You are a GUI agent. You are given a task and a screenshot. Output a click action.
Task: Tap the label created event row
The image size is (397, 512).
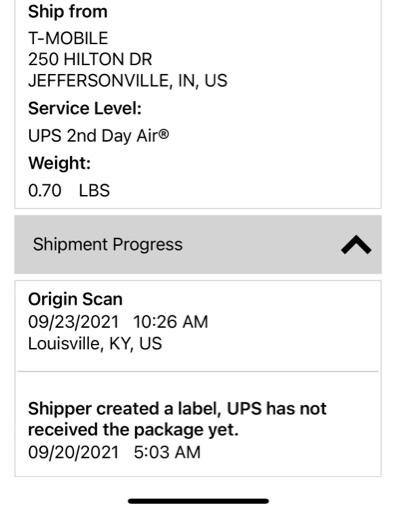coord(198,424)
